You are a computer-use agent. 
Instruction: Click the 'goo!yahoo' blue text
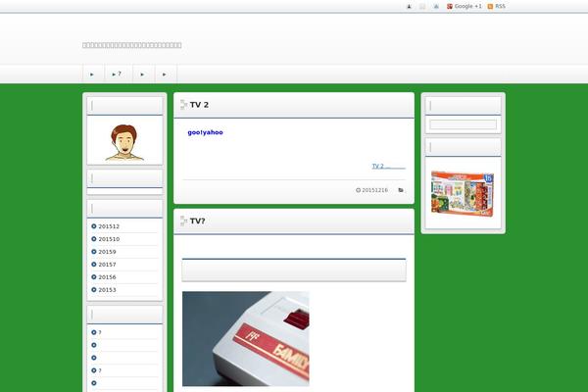(205, 132)
